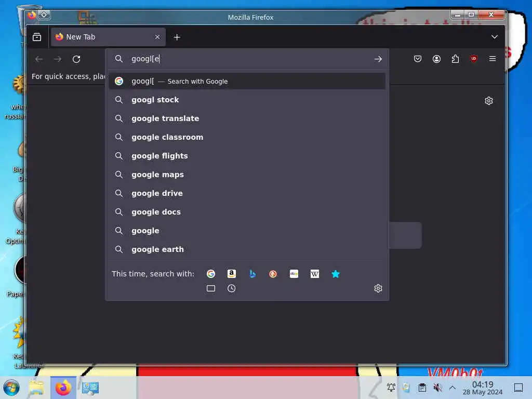This screenshot has width=532, height=399.
Task: Choose the 'google docs' suggestion
Action: coord(247,212)
